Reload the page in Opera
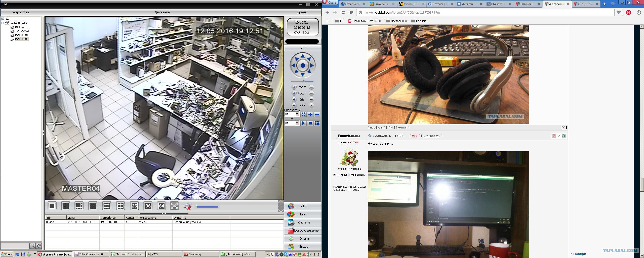The width and height of the screenshot is (644, 258). tap(343, 12)
